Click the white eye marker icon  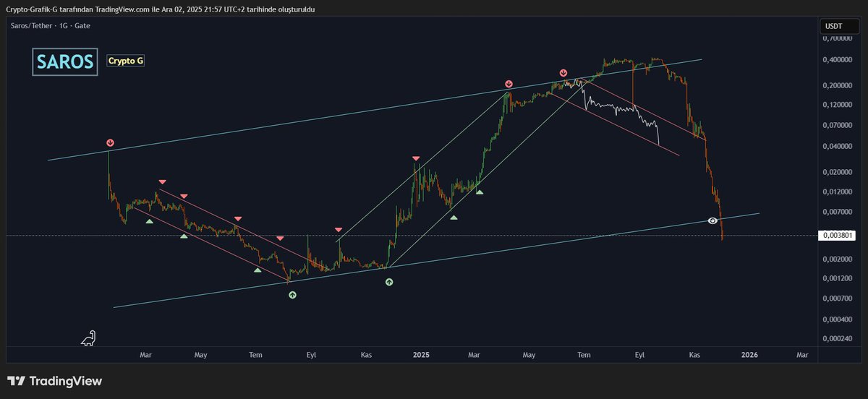713,220
